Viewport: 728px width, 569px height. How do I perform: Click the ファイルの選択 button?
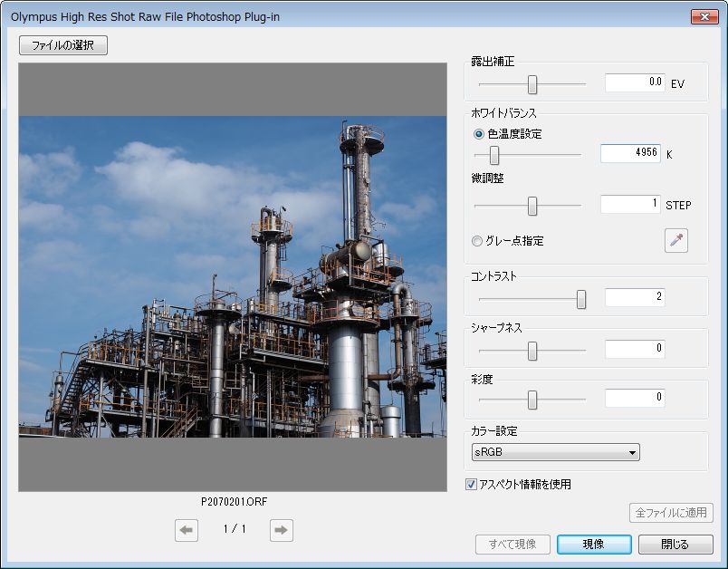click(63, 45)
